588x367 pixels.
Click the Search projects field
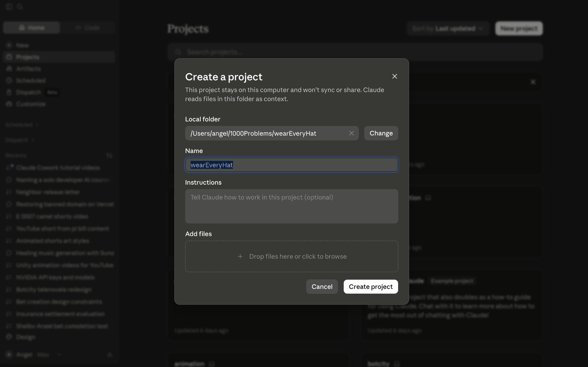pos(355,52)
